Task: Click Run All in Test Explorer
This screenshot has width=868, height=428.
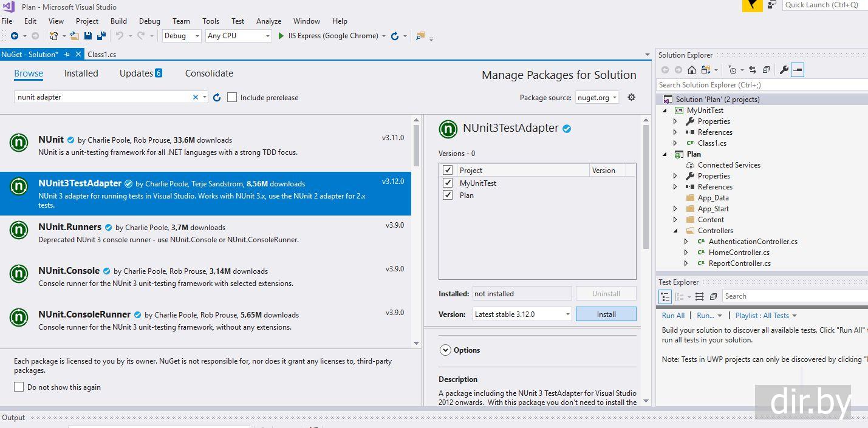Action: tap(673, 316)
